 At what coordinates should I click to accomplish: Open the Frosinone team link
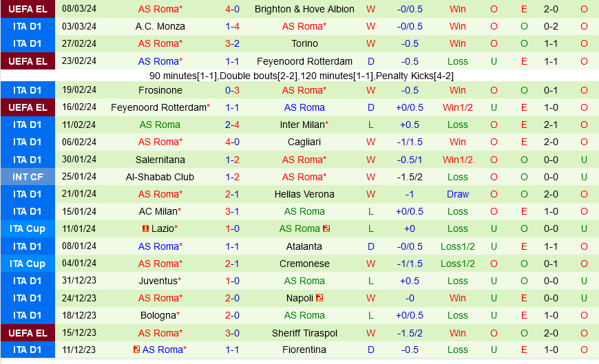pyautogui.click(x=160, y=90)
